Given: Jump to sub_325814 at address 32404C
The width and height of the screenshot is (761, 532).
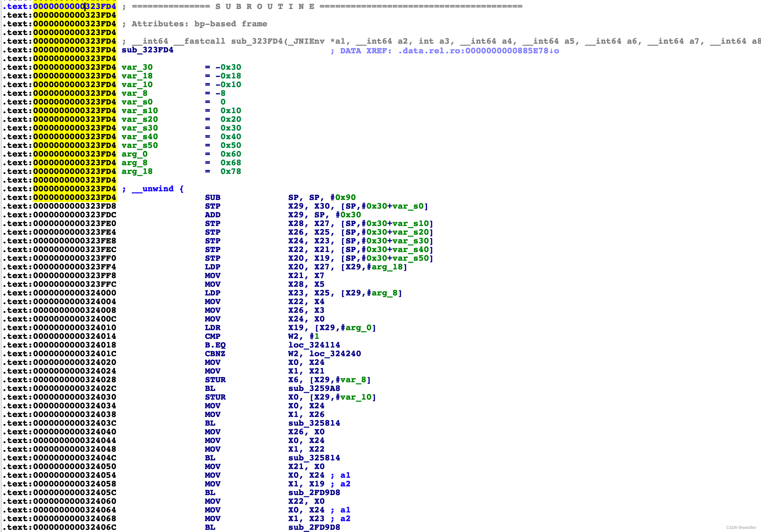Looking at the screenshot, I should tap(314, 458).
